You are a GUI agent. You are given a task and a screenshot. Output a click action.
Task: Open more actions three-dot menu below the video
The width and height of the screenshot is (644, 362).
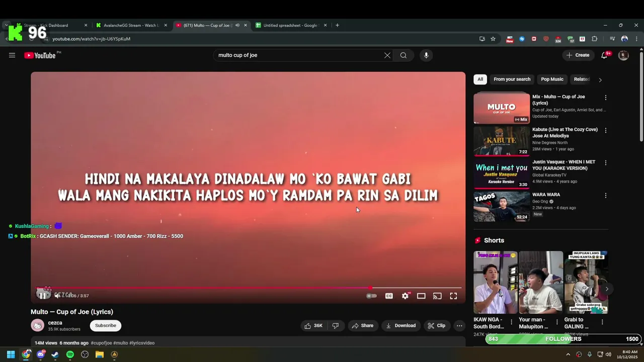pyautogui.click(x=459, y=326)
